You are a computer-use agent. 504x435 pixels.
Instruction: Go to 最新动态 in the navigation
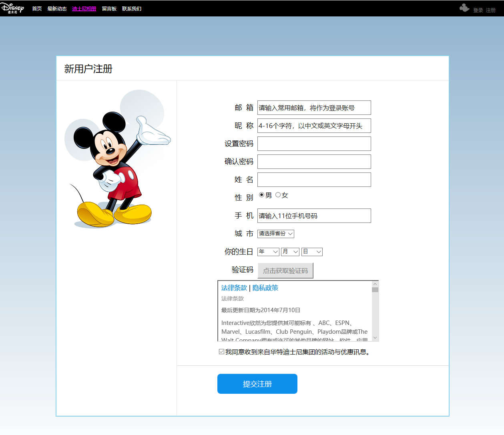(57, 8)
